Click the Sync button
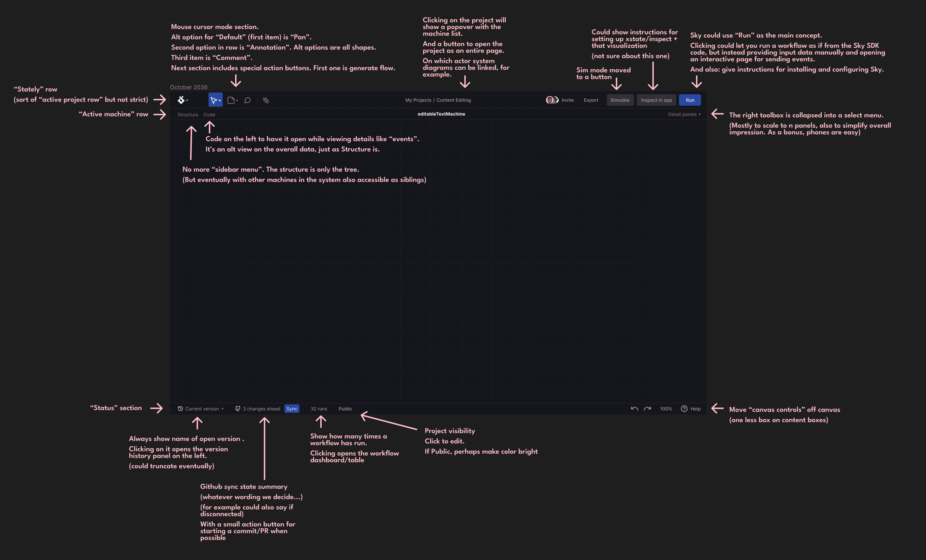Image resolution: width=926 pixels, height=560 pixels. click(x=292, y=409)
